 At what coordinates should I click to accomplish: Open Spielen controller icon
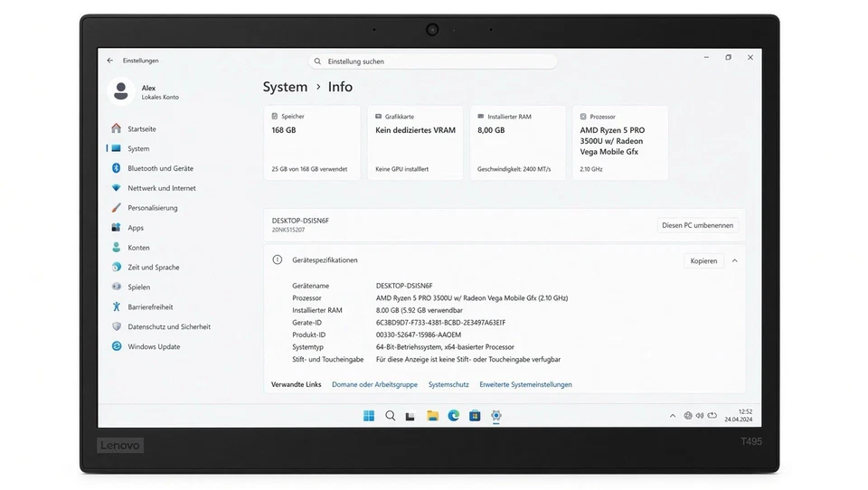click(x=116, y=287)
